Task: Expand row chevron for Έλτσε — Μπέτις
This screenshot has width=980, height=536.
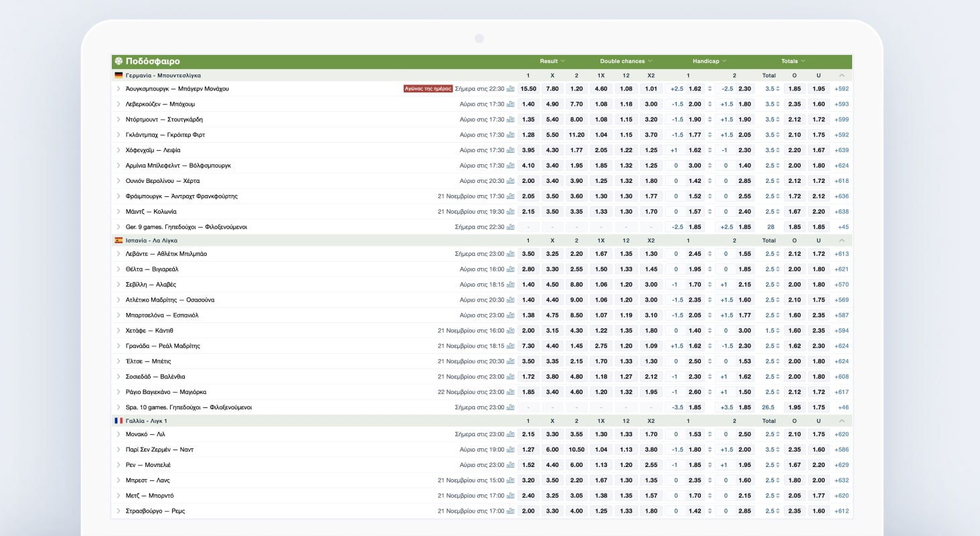Action: (118, 361)
